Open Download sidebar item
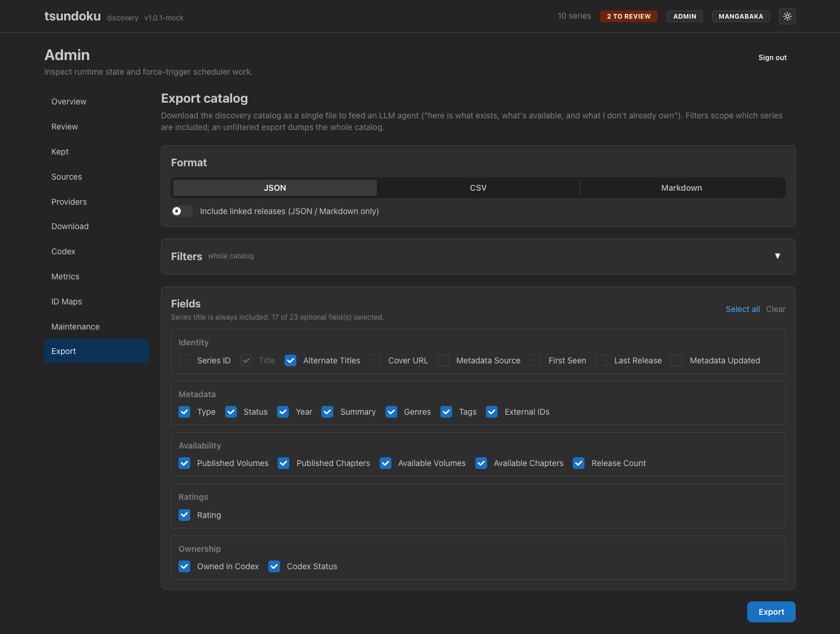 tap(97, 226)
